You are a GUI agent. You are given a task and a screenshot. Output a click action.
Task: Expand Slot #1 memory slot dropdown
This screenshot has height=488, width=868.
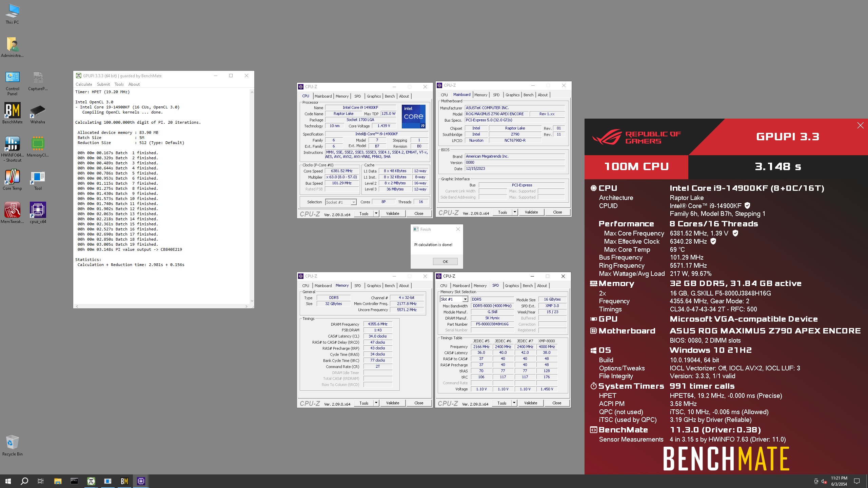(x=465, y=299)
